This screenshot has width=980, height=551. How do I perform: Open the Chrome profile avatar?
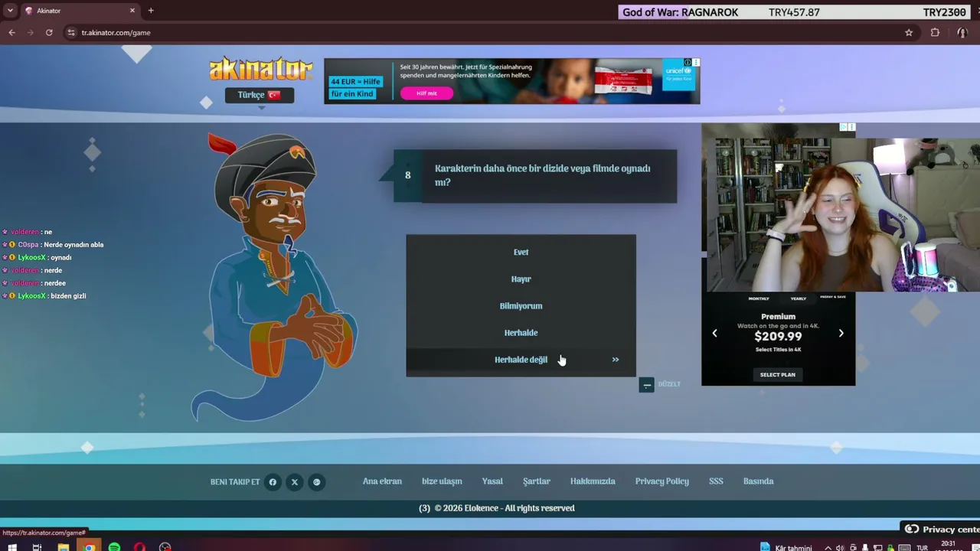962,33
